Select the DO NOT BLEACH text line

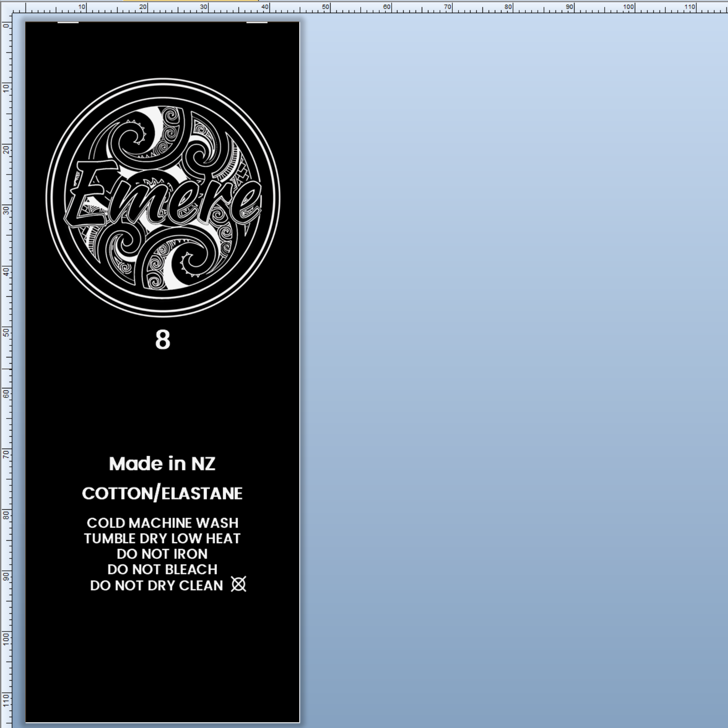coord(162,570)
